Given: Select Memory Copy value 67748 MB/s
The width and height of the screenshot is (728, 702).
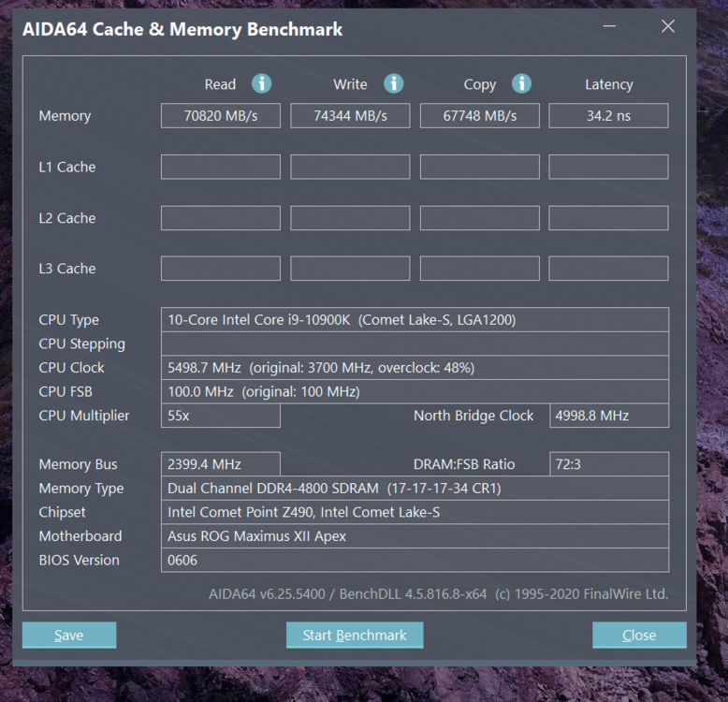Looking at the screenshot, I should click(480, 116).
